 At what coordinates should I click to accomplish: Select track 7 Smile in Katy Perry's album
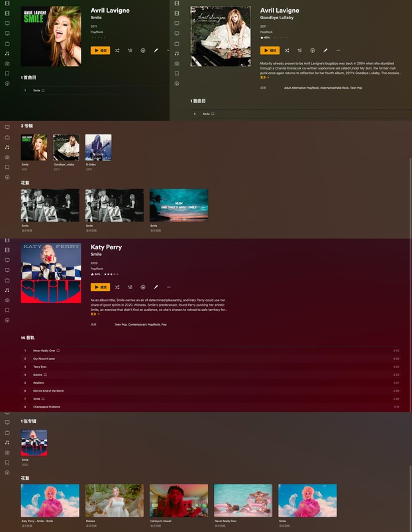click(x=210, y=399)
